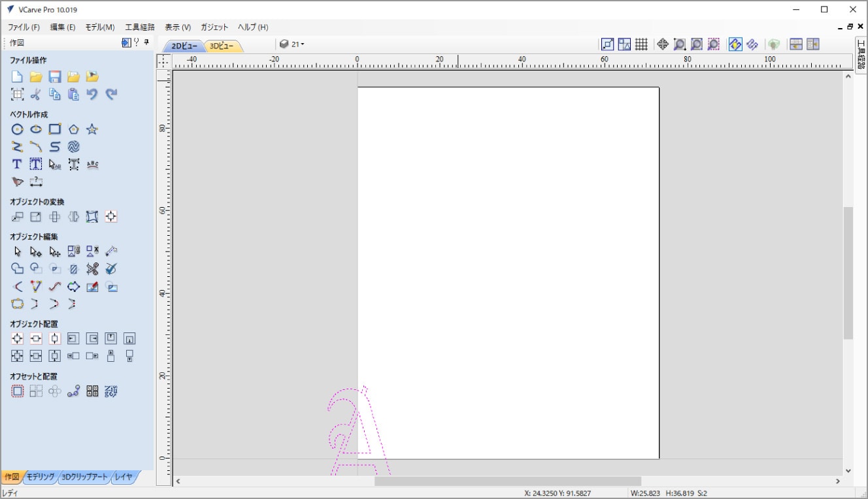The width and height of the screenshot is (868, 499).
Task: Expand the 工具経路 side panel
Action: pos(861,55)
